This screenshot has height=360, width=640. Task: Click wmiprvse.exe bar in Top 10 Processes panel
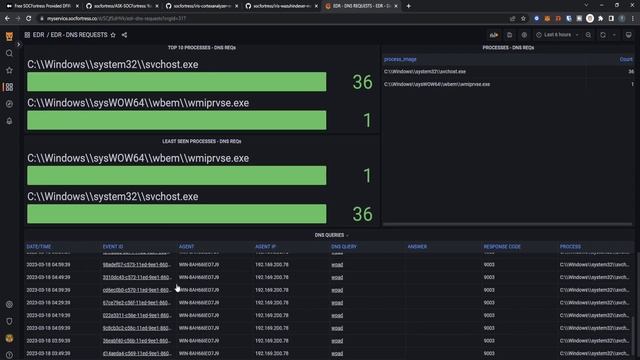(177, 120)
